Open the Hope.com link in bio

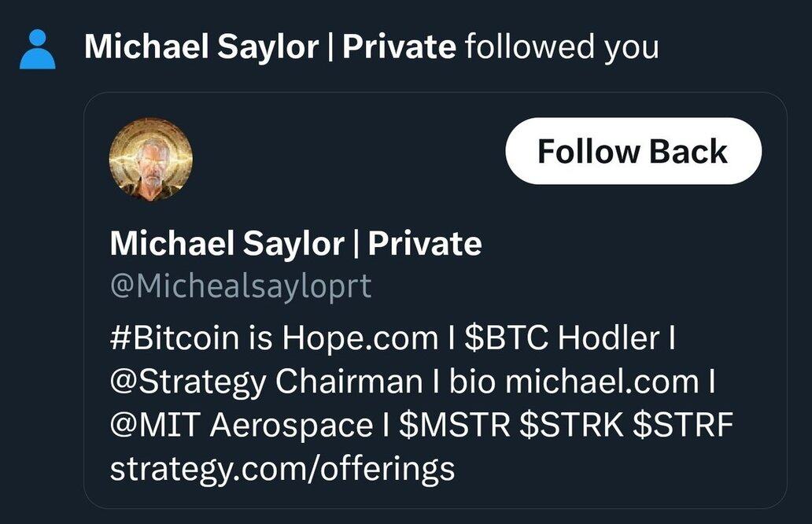pos(360,338)
